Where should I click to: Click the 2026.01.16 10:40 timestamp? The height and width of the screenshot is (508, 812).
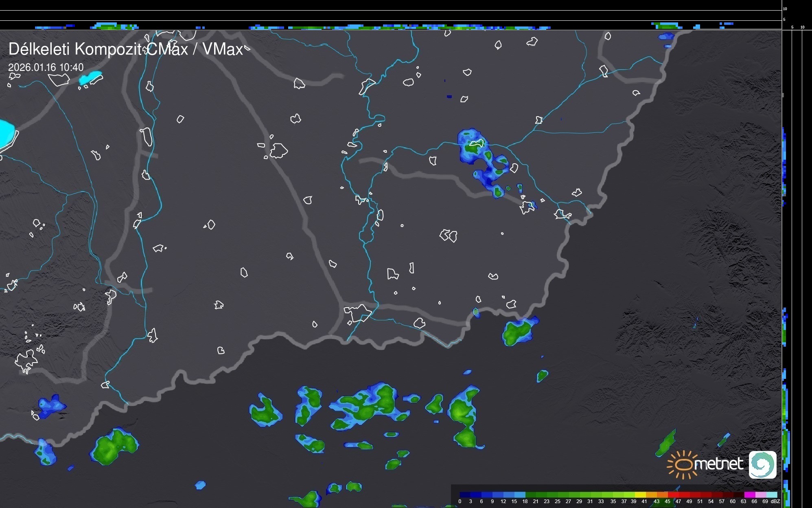(46, 67)
